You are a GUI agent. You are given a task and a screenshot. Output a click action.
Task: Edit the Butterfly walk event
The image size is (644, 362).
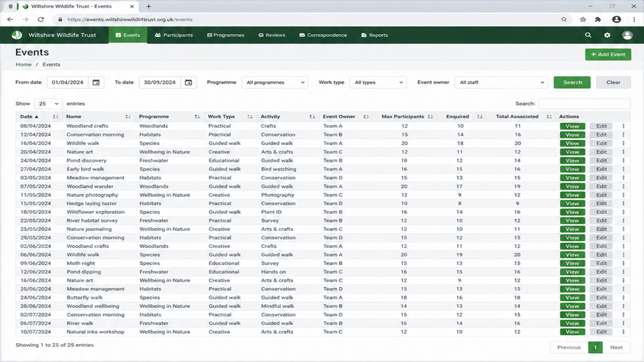(x=601, y=298)
